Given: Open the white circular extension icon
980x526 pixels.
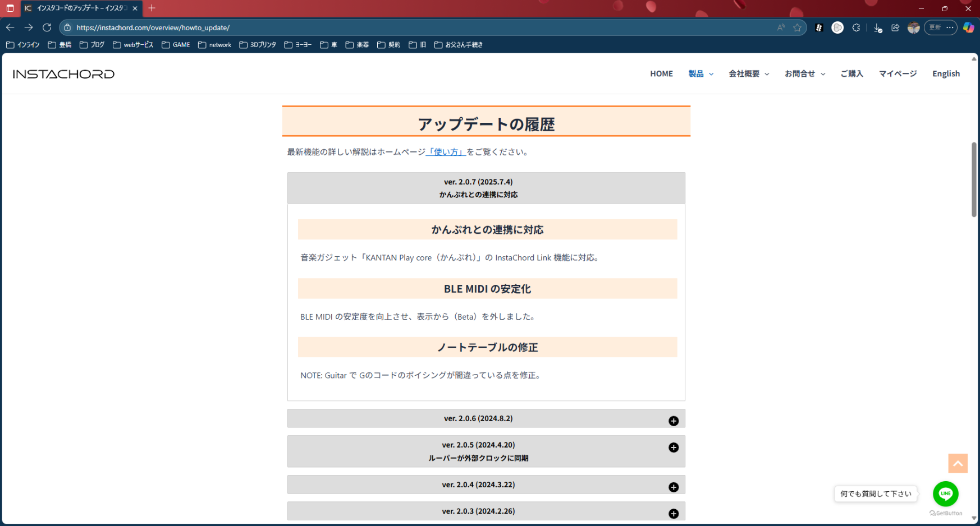Looking at the screenshot, I should pos(837,27).
